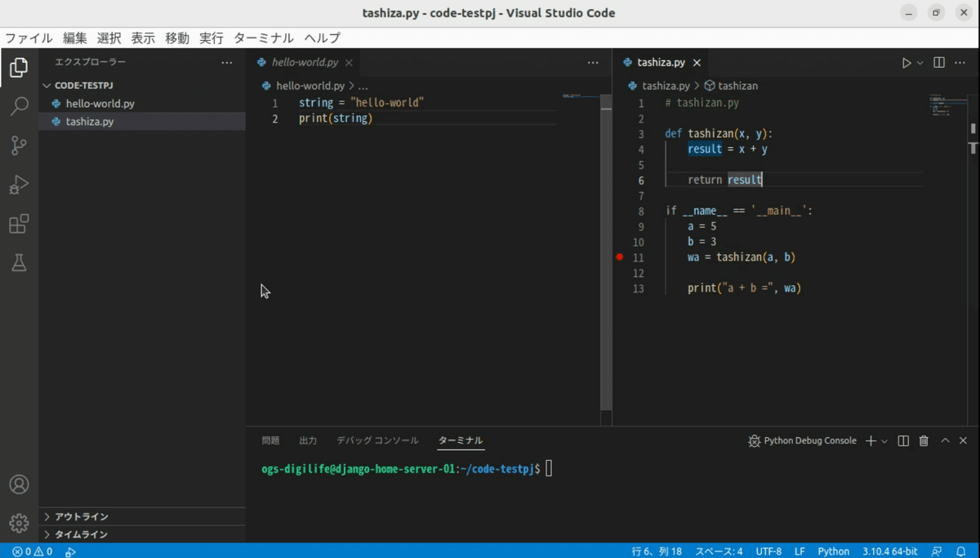Viewport: 980px width, 558px height.
Task: Switch to the hello-world.py tab
Action: 305,63
